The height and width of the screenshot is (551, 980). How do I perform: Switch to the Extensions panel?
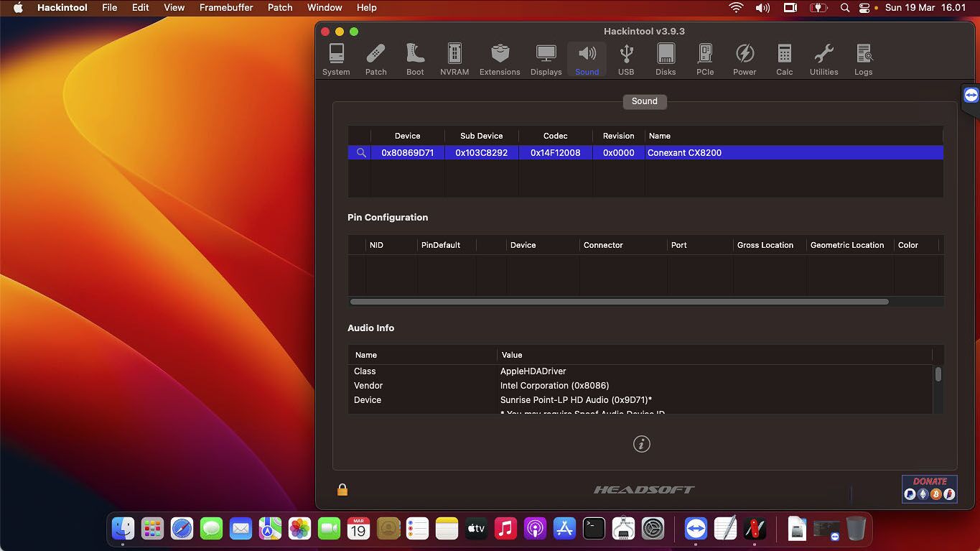500,58
